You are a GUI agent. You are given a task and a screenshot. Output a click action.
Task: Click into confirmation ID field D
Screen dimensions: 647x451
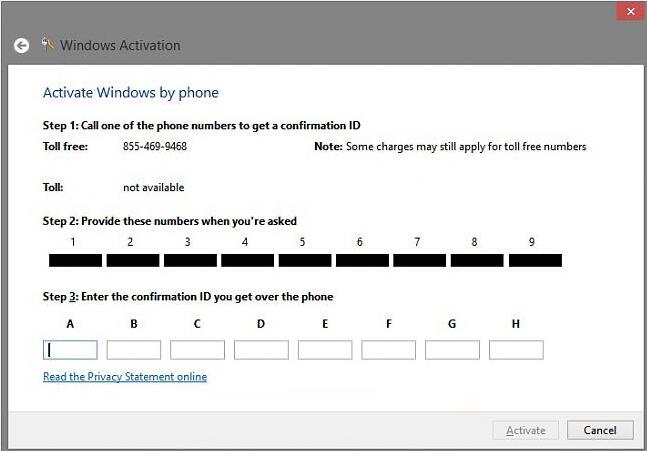coord(261,350)
